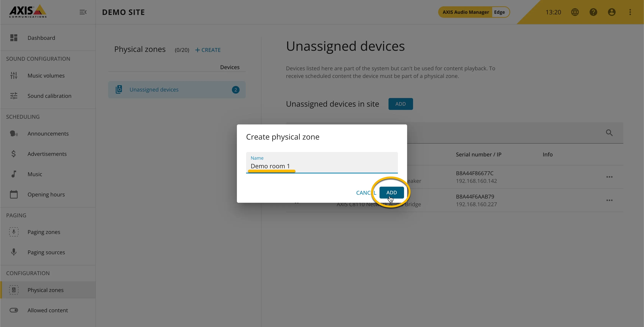
Task: Click the Info column header
Action: 548,154
